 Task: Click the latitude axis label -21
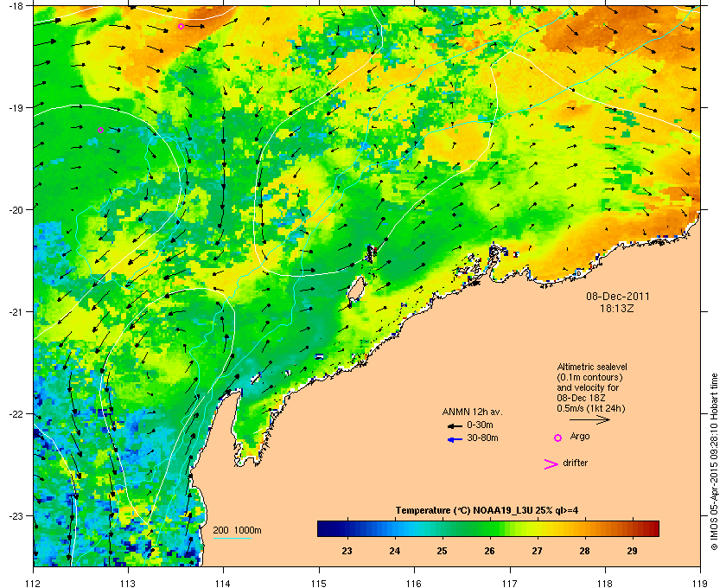tap(16, 312)
